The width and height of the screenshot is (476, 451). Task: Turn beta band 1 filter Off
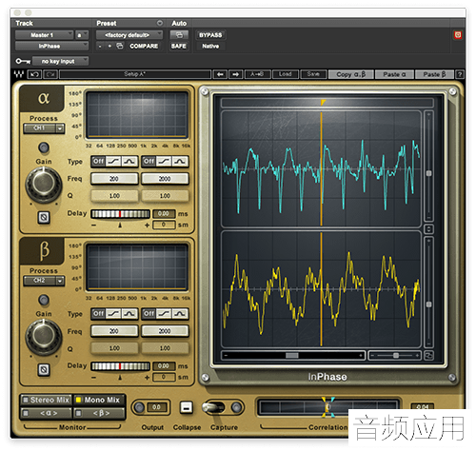(98, 314)
